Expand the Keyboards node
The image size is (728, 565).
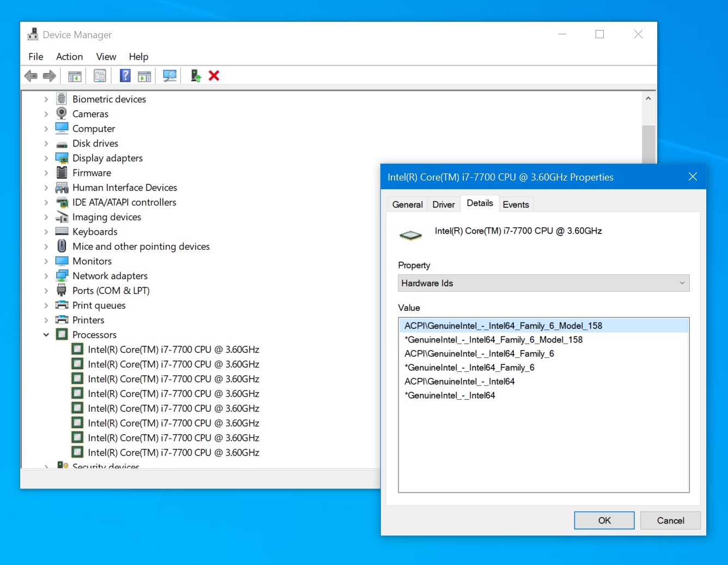(46, 232)
